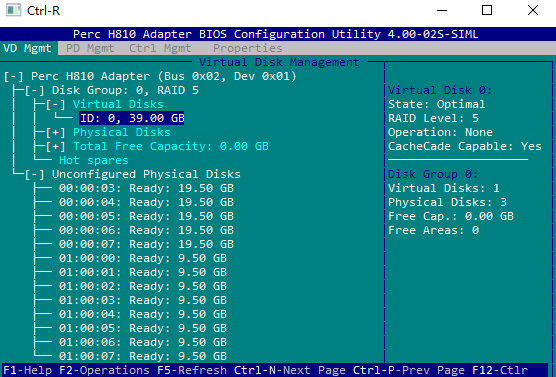Close the Ctrl-R window
This screenshot has height=377, width=556.
click(x=533, y=10)
